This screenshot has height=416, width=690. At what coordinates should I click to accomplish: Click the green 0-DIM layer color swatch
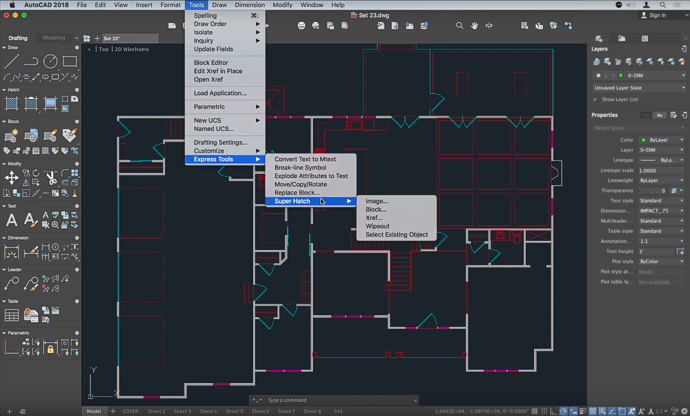[620, 75]
